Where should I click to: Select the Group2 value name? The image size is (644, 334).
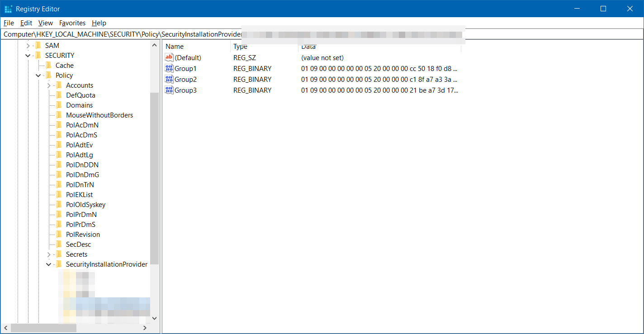185,80
